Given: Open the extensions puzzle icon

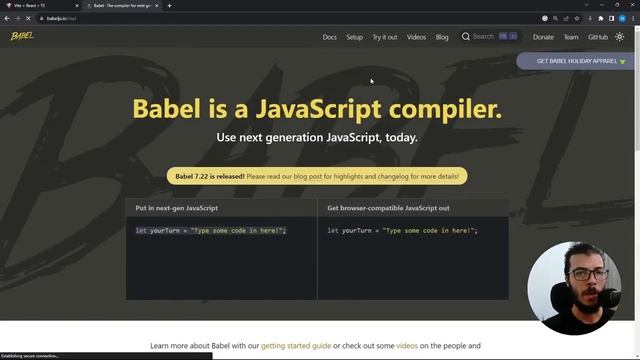Looking at the screenshot, I should point(601,18).
